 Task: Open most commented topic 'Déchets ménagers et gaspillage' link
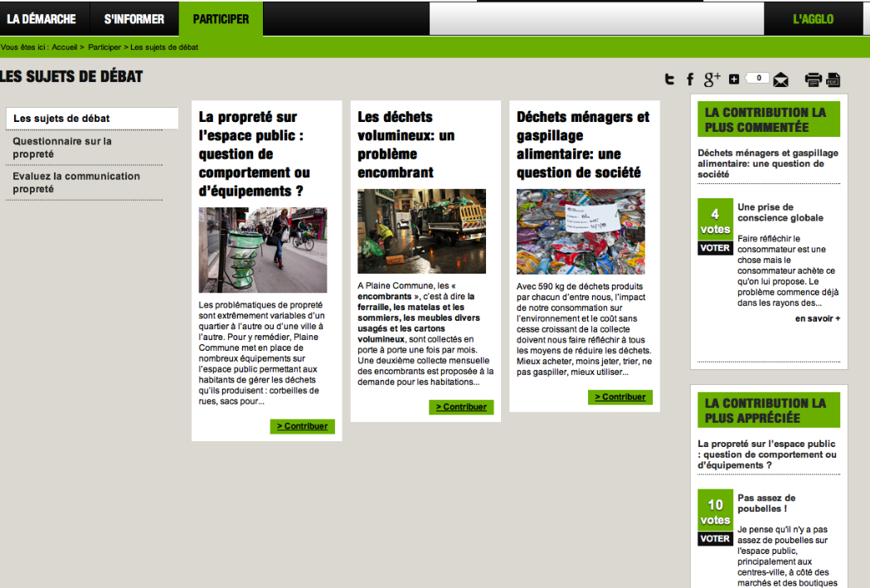(768, 163)
